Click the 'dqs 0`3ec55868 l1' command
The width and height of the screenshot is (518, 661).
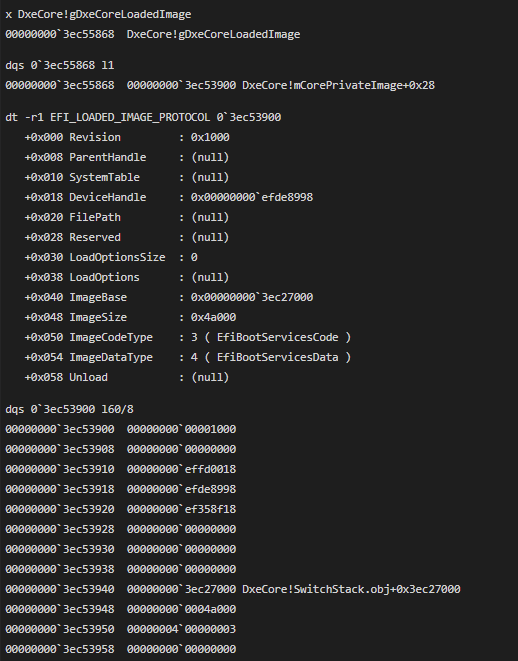59,65
